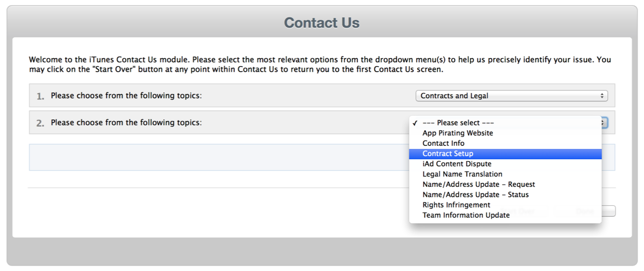
Task: Click the step number "2." marker
Action: (x=40, y=123)
